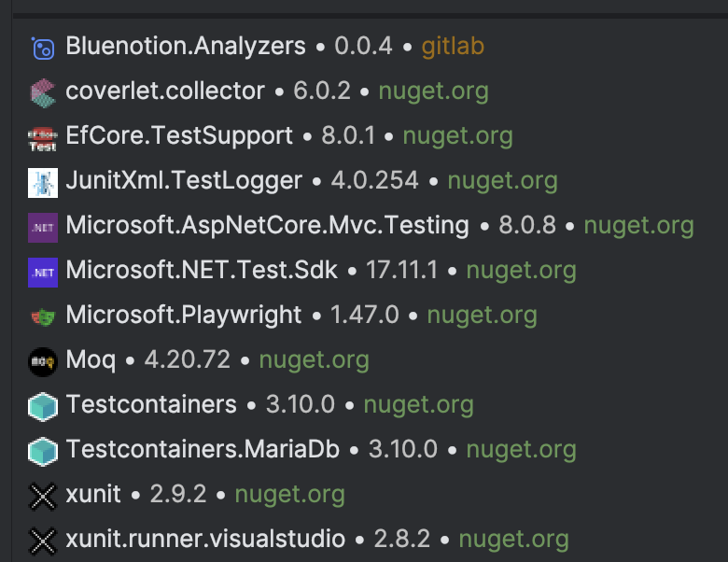The width and height of the screenshot is (728, 562).
Task: Click the xunit.runner.visualstudio X icon
Action: [43, 540]
